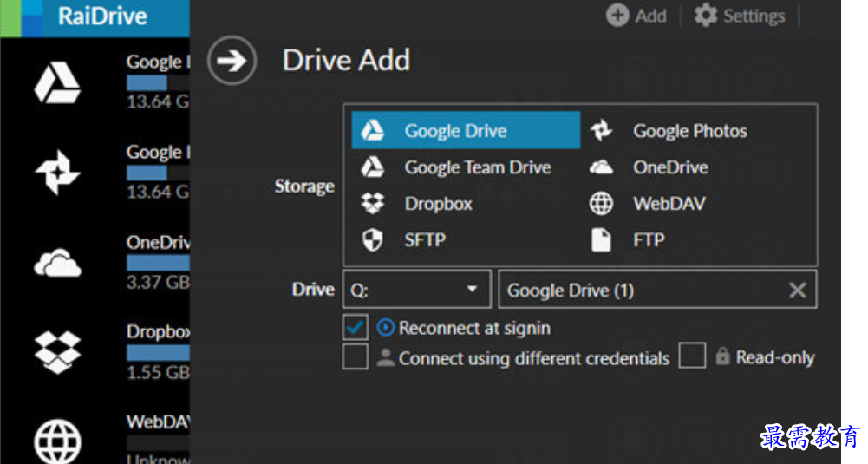Click the Read-only lock icon
The width and height of the screenshot is (868, 464).
click(x=722, y=356)
